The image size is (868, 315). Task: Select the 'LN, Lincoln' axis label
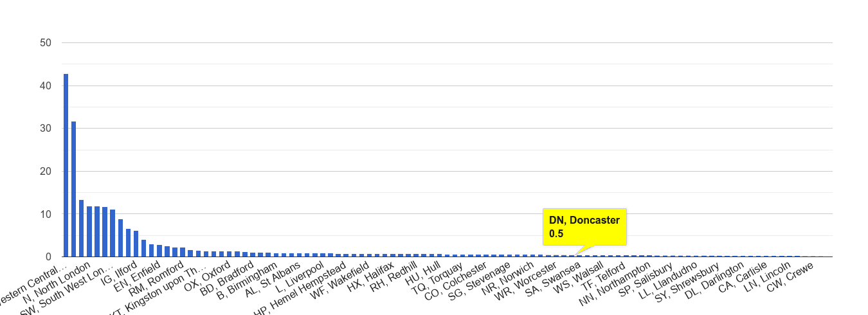click(766, 277)
